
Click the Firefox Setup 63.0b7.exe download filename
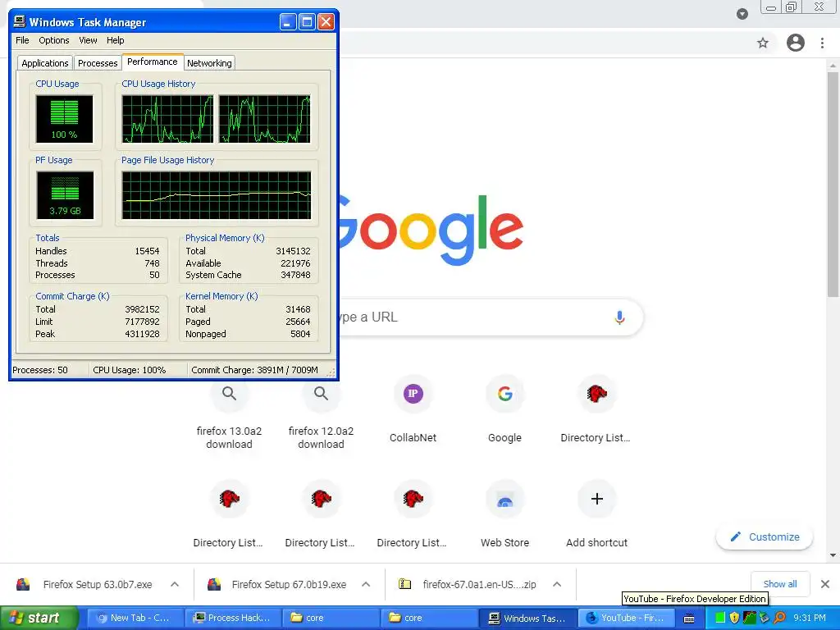[98, 584]
